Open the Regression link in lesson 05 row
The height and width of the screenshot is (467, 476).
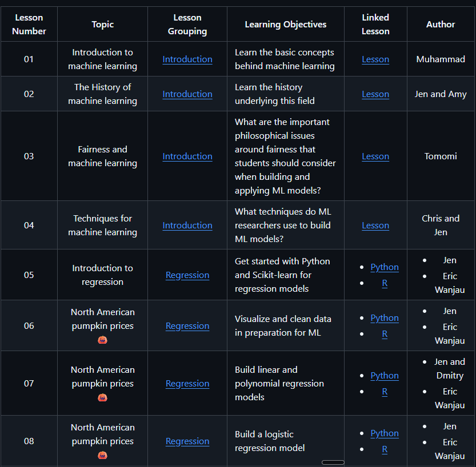[x=187, y=275]
